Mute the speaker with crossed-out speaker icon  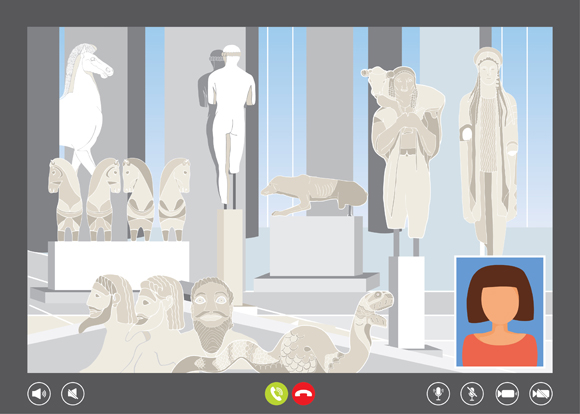tap(72, 394)
